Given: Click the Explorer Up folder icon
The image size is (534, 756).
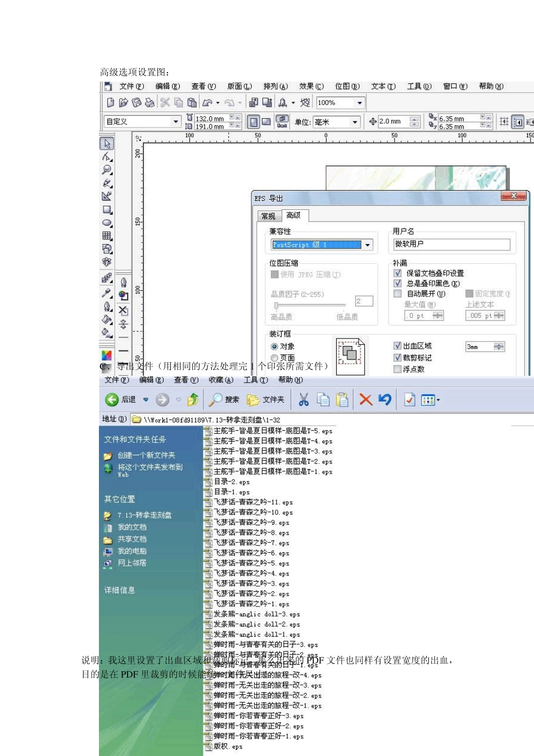Looking at the screenshot, I should pos(193,399).
